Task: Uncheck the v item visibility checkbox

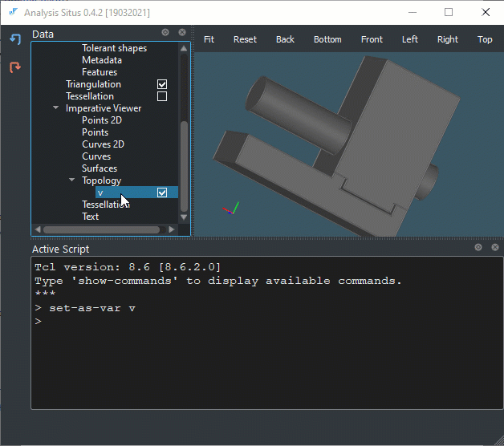Action: point(162,193)
